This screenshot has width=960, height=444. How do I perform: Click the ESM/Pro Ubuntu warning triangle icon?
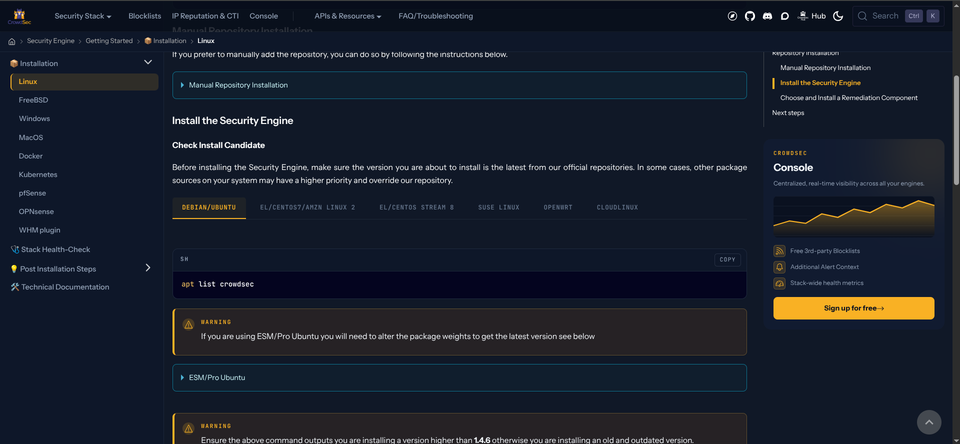[189, 325]
